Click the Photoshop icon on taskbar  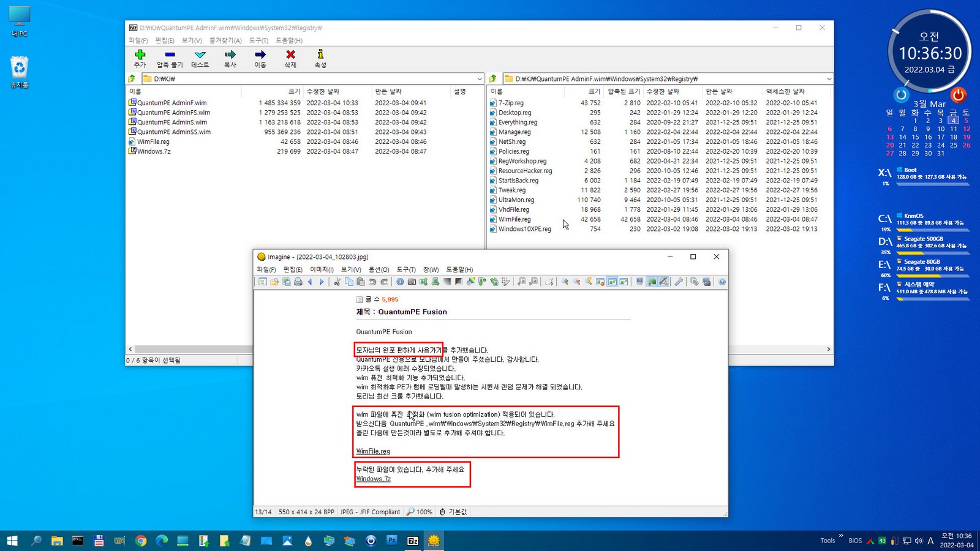pos(392,541)
